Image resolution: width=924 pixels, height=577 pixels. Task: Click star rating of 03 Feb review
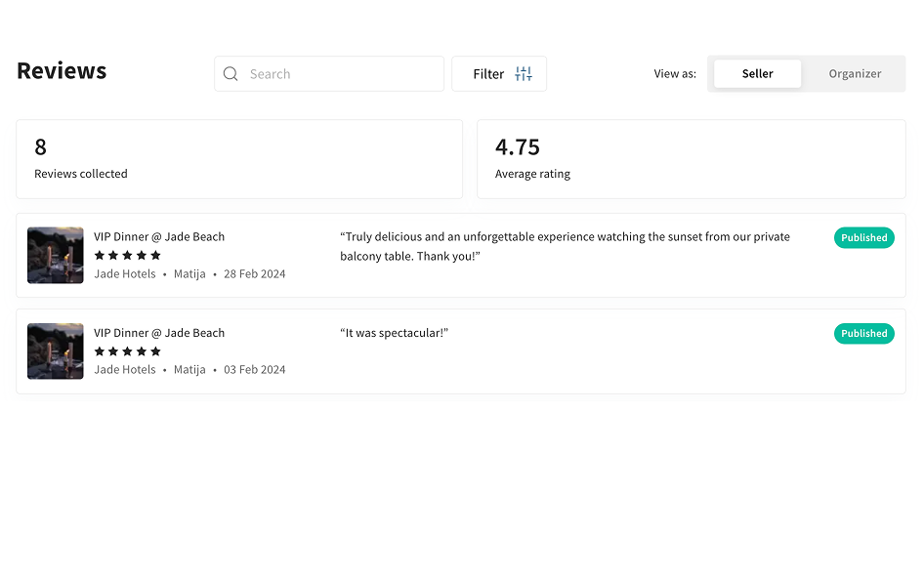pyautogui.click(x=127, y=351)
